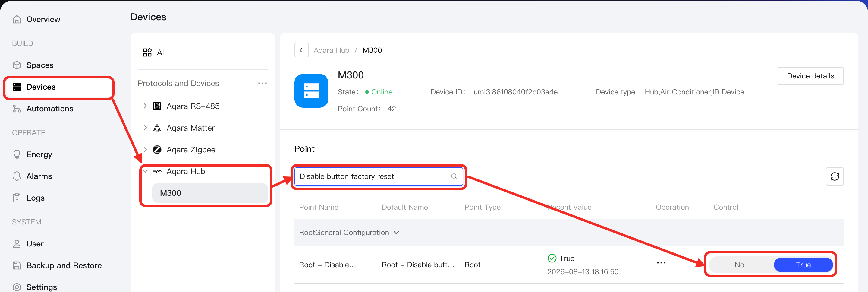This screenshot has width=868, height=292.
Task: Collapse the RootGeneral Configuration group
Action: click(396, 233)
